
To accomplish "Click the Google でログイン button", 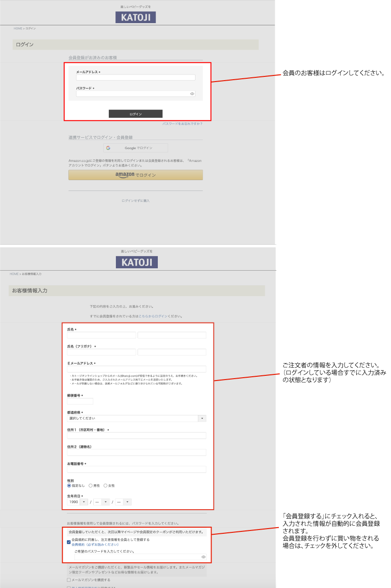I will (136, 148).
